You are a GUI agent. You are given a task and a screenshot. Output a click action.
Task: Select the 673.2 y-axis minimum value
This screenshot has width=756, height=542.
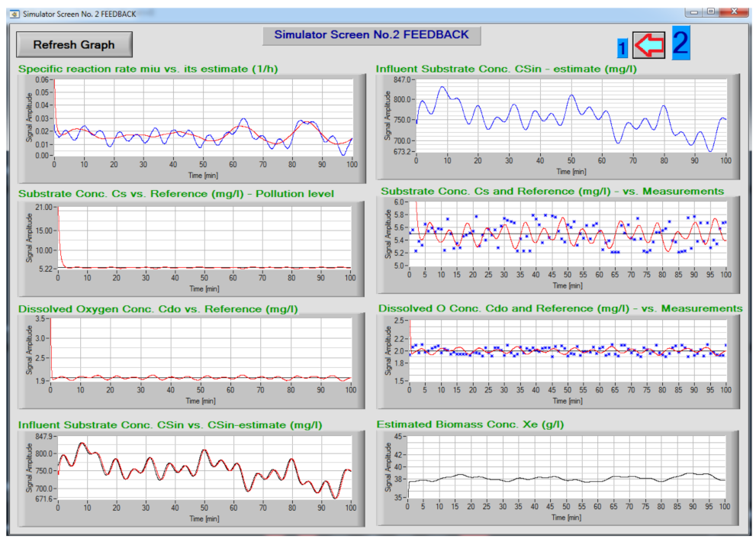[x=402, y=152]
